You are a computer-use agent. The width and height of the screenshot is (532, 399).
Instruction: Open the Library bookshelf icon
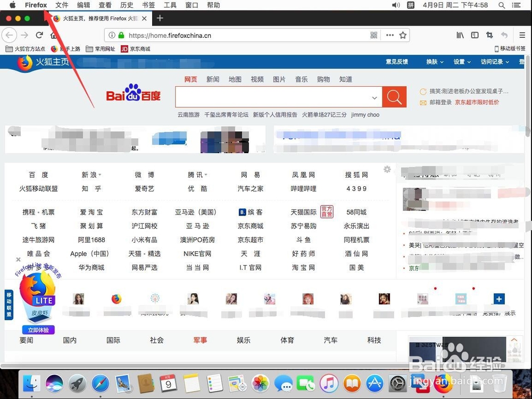[x=460, y=35]
